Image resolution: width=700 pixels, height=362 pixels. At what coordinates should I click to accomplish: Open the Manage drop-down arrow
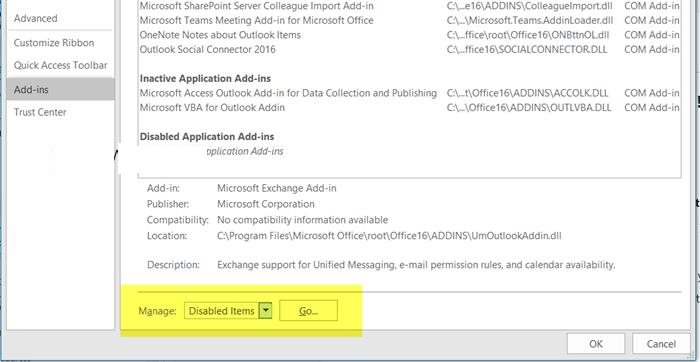click(266, 311)
